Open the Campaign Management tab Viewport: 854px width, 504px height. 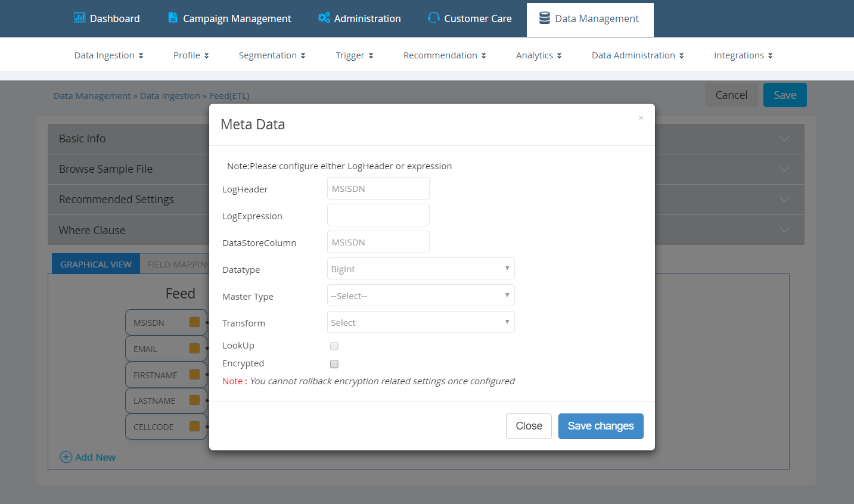[x=229, y=18]
